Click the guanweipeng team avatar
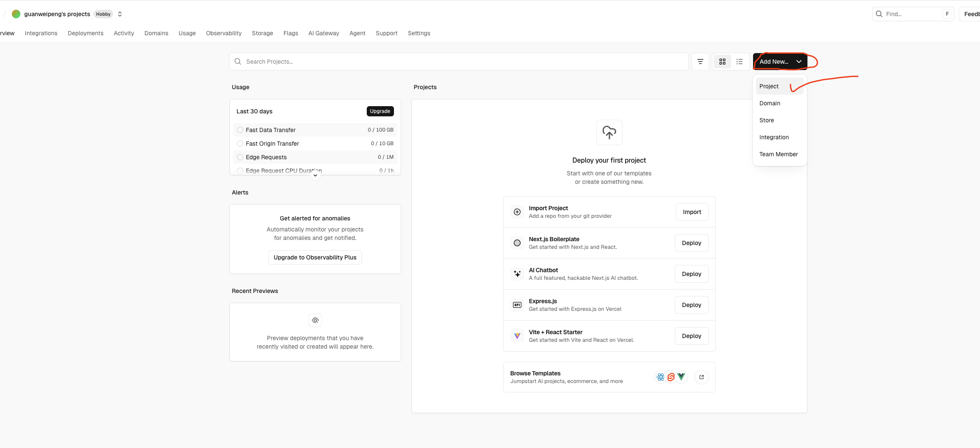The height and width of the screenshot is (448, 980). pos(16,14)
